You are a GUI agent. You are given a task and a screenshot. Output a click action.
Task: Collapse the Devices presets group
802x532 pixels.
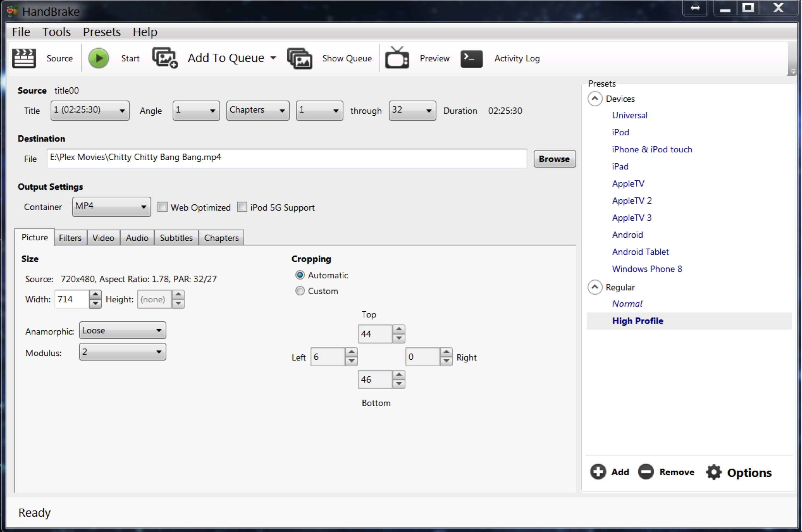pos(595,99)
